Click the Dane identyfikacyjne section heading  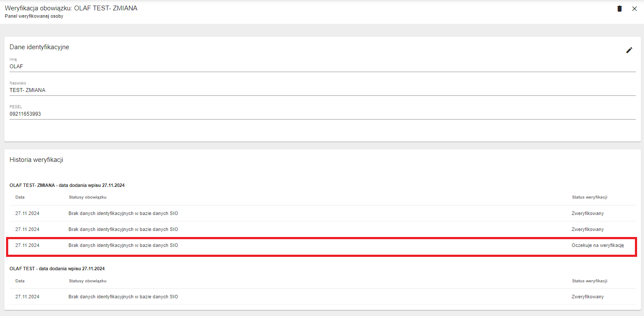point(39,47)
